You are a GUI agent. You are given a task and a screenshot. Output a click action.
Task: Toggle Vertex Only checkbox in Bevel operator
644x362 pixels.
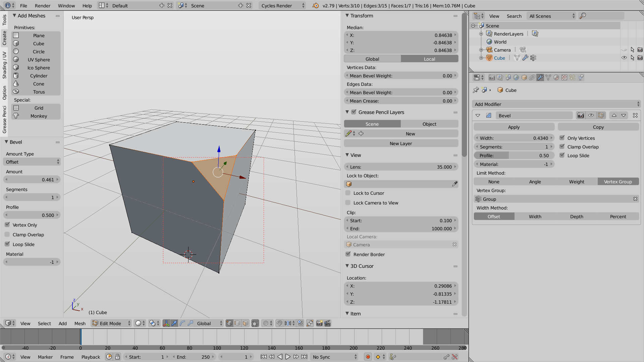point(7,225)
